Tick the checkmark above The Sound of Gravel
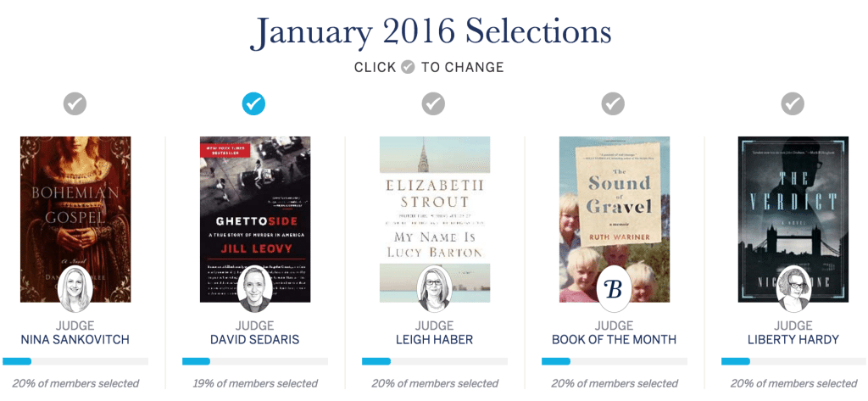This screenshot has width=868, height=401. [614, 103]
